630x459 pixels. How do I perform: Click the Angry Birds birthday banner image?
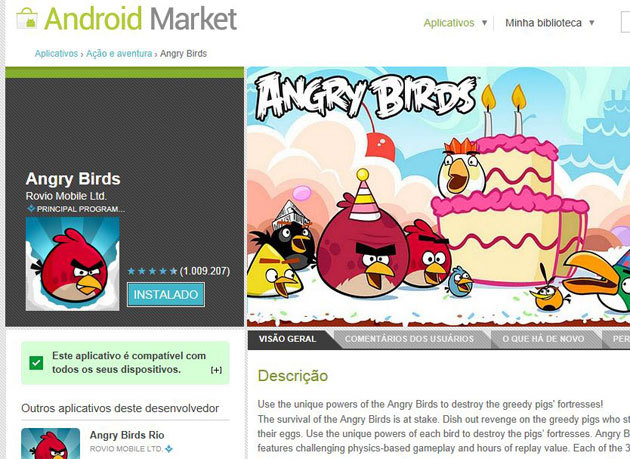click(x=438, y=197)
